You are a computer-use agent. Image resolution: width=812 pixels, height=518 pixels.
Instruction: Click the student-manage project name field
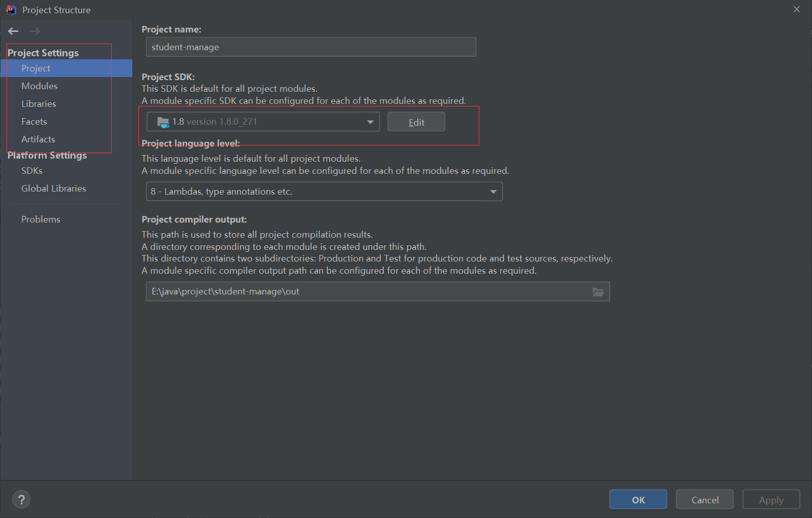(x=310, y=47)
